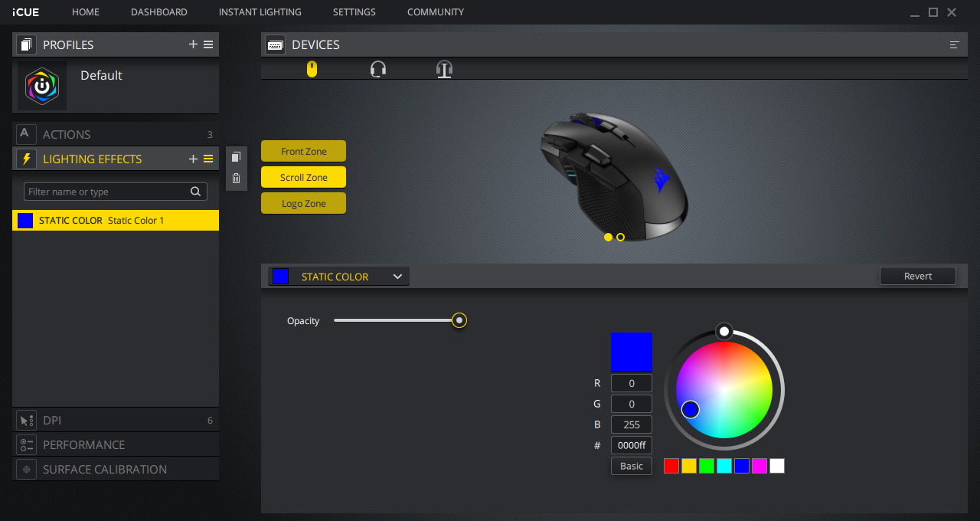980x521 pixels.
Task: Switch color picker to Basic mode
Action: [x=632, y=466]
